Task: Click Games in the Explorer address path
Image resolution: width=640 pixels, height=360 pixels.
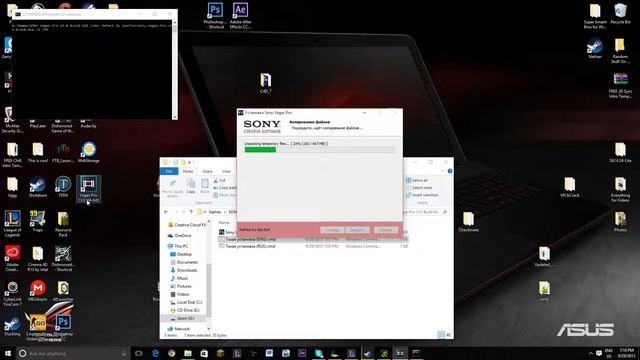Action: click(x=215, y=212)
